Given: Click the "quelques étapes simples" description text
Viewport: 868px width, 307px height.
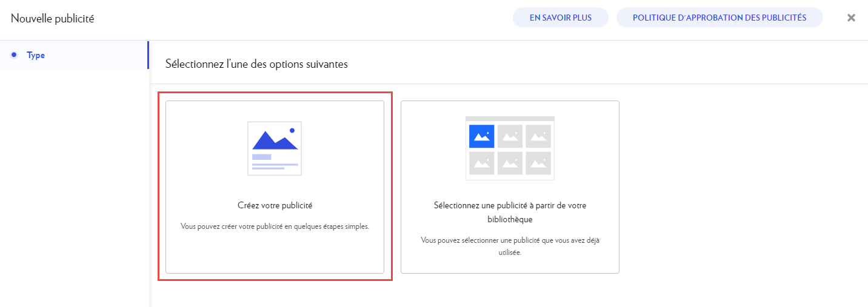Looking at the screenshot, I should click(x=275, y=227).
